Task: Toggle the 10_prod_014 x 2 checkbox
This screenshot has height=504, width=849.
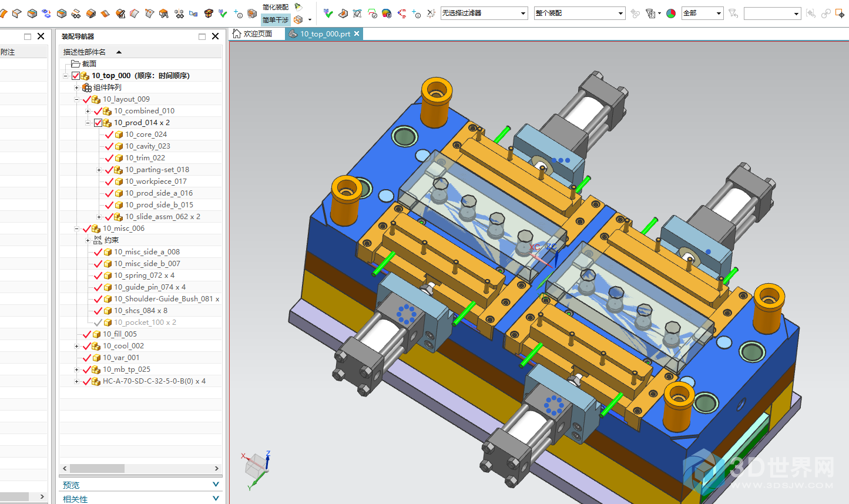Action: 98,123
